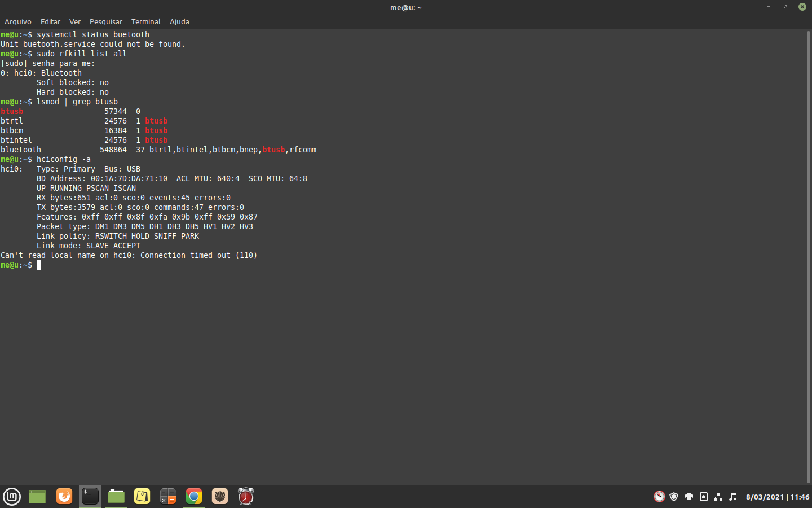The width and height of the screenshot is (812, 508).
Task: Open the Ver menu
Action: 75,21
